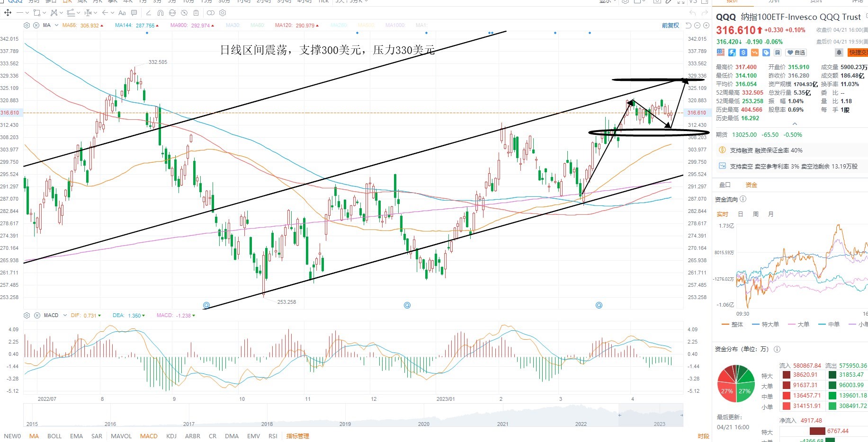Select the rectangle shape drawing tool
This screenshot has height=442, width=868.
(x=36, y=13)
